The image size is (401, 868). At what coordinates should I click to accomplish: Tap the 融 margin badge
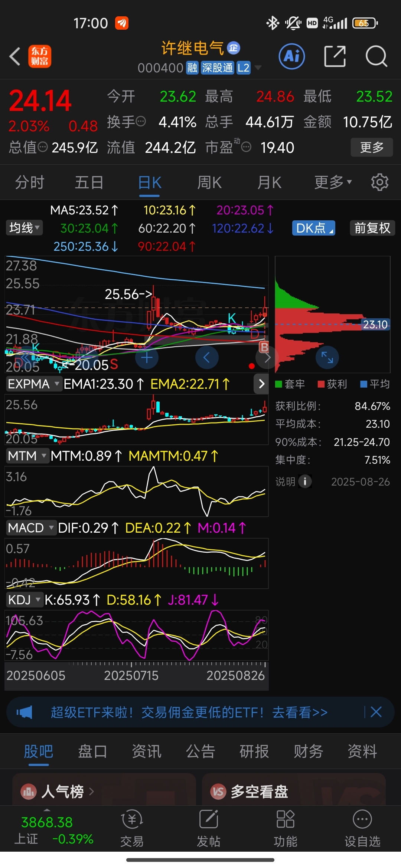pos(192,68)
